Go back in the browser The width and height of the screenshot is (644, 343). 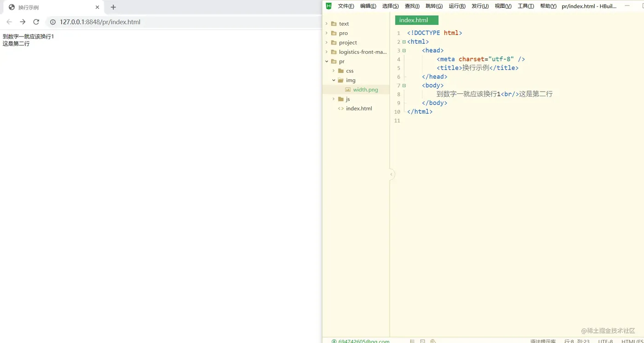[9, 22]
